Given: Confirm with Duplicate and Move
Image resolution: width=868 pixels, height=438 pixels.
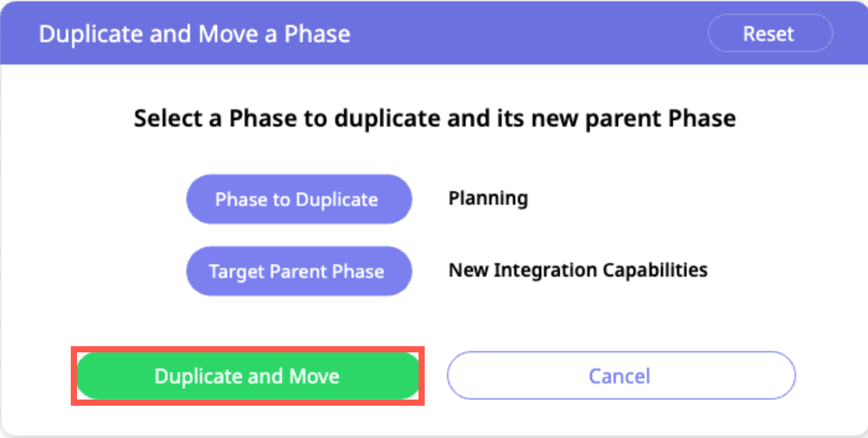Looking at the screenshot, I should pos(247,376).
